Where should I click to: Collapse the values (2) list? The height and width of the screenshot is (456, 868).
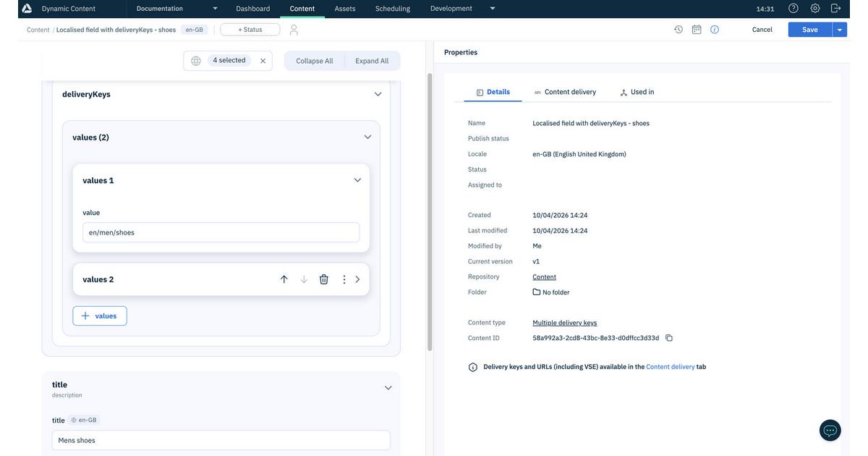(x=367, y=137)
